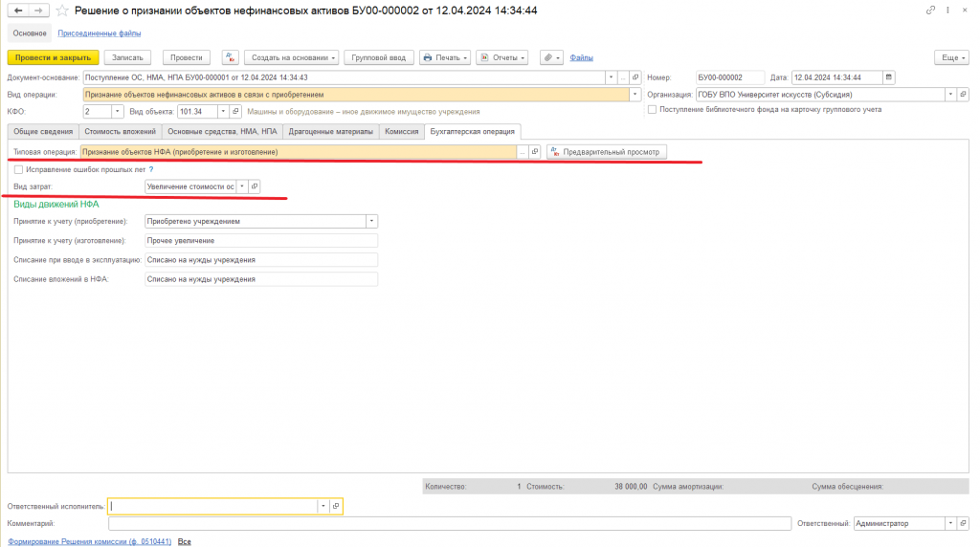Click the Дата field value
The width and height of the screenshot is (980, 547).
click(836, 77)
